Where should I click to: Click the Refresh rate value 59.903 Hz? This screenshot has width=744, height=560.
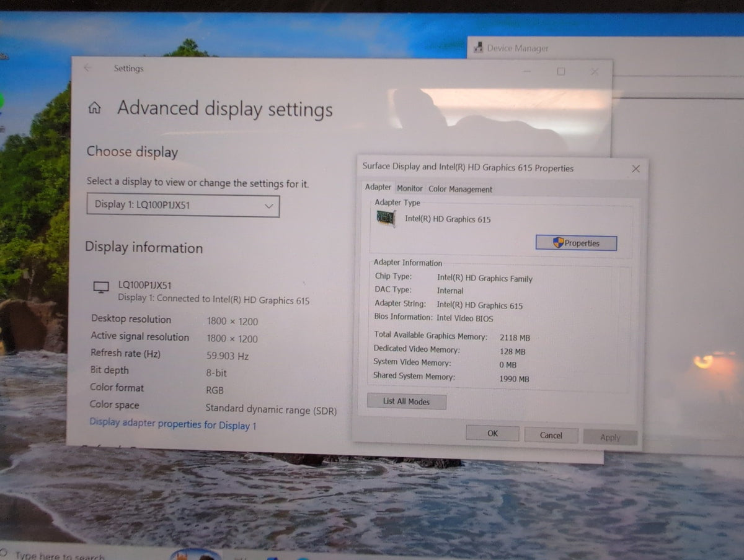[228, 356]
